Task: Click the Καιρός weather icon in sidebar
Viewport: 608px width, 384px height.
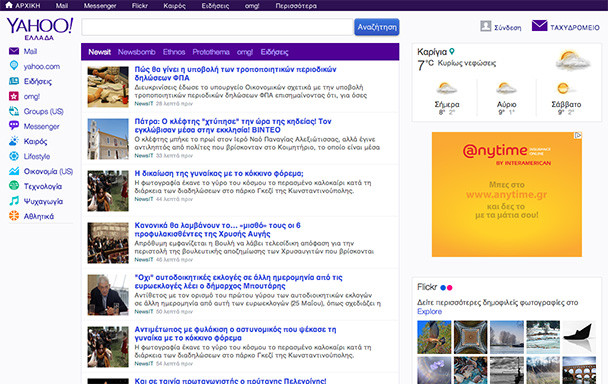Action: click(x=14, y=141)
